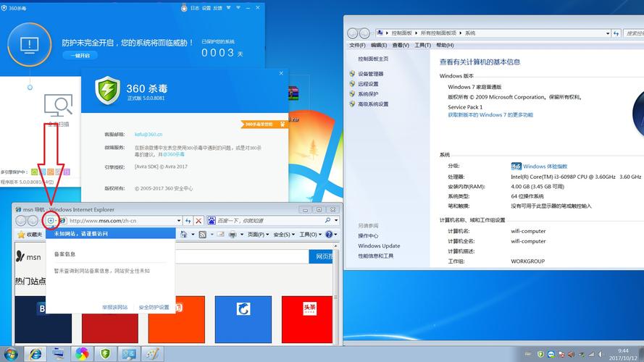Click the blue dolphin tile on msn page
The height and width of the screenshot is (362, 644).
point(243,319)
